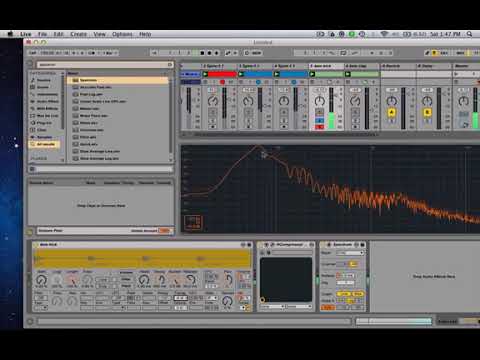Select the All results category

point(44,144)
